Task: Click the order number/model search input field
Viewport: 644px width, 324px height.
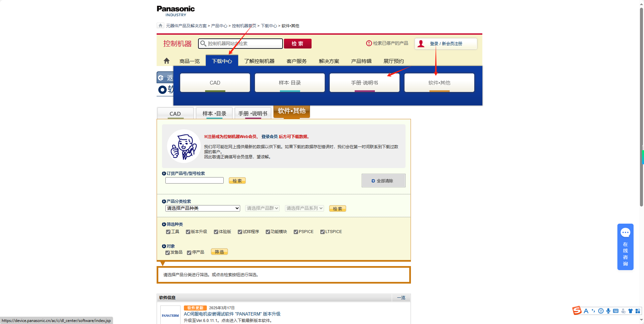Action: point(194,181)
